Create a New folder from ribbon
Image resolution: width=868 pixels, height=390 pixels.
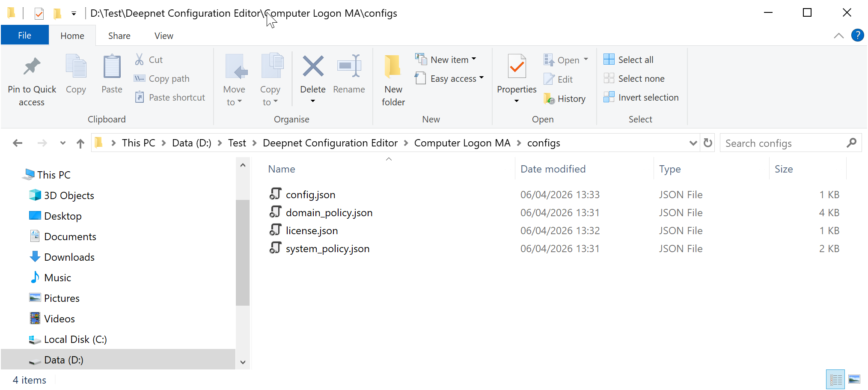(393, 79)
